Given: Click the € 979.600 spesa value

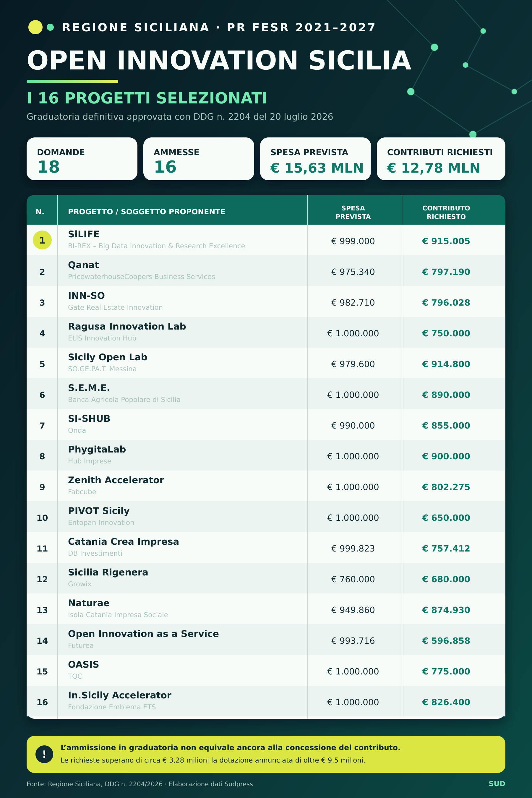Looking at the screenshot, I should pyautogui.click(x=353, y=364).
